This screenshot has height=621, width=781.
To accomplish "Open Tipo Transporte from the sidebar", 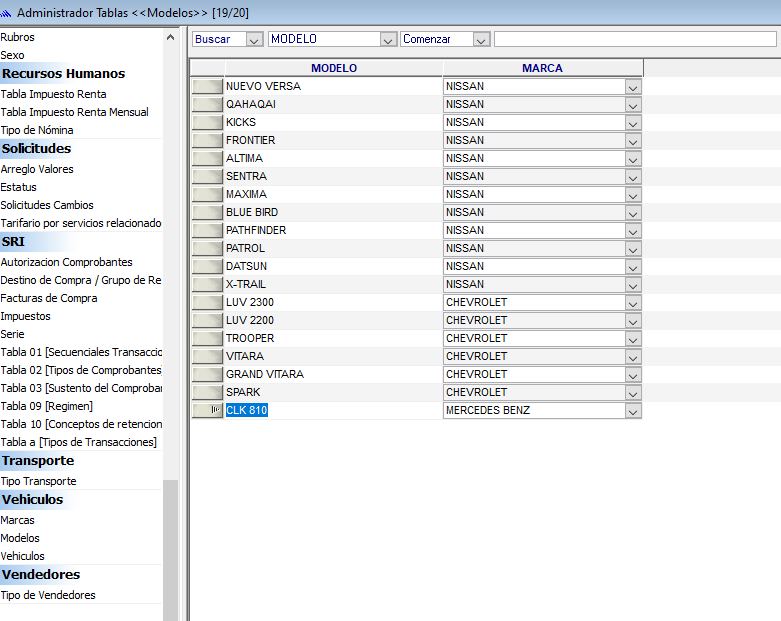I will [38, 481].
